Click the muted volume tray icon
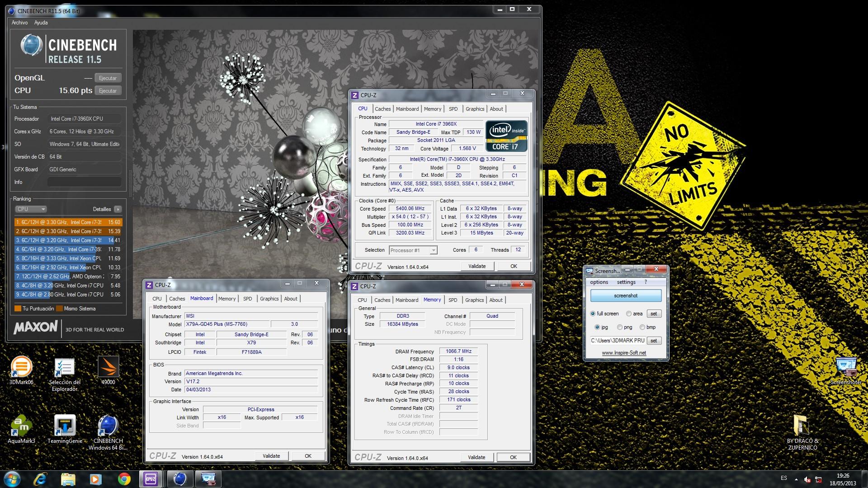Image resolution: width=868 pixels, height=488 pixels. (x=807, y=479)
